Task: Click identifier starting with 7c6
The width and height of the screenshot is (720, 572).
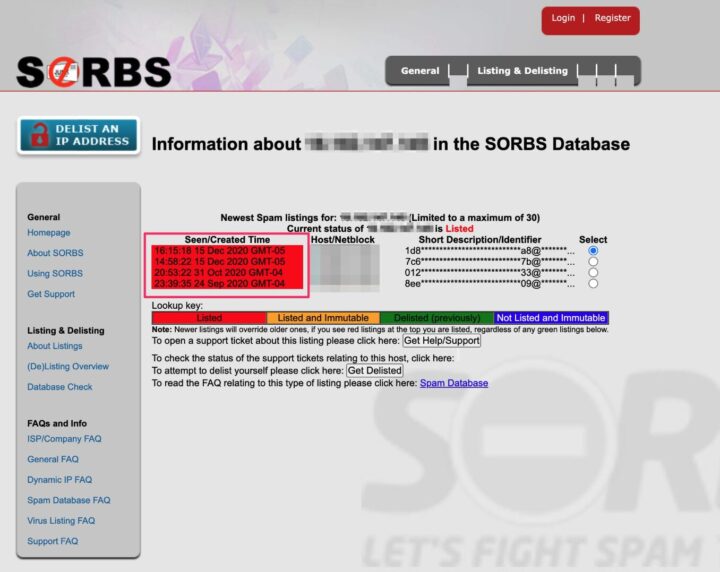Action: point(489,262)
